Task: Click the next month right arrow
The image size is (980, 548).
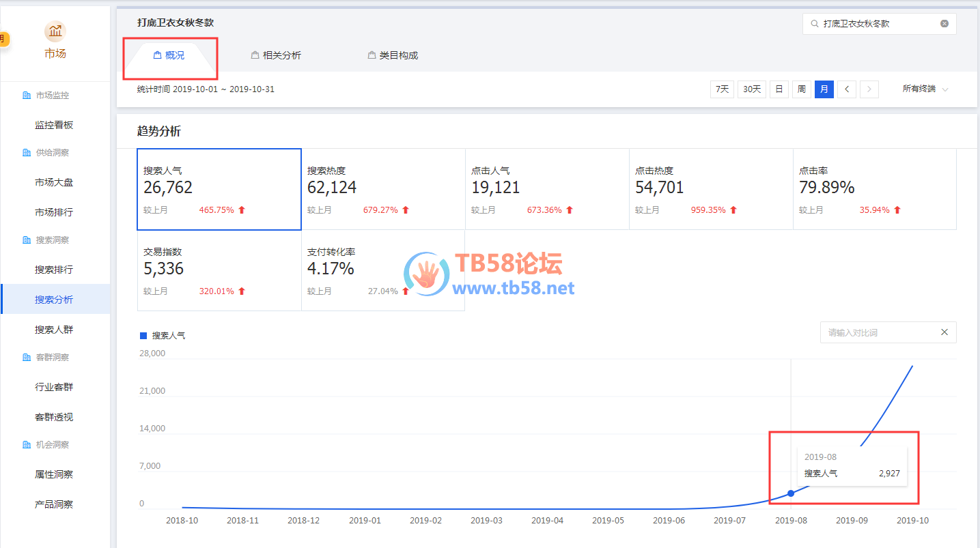Action: 869,89
